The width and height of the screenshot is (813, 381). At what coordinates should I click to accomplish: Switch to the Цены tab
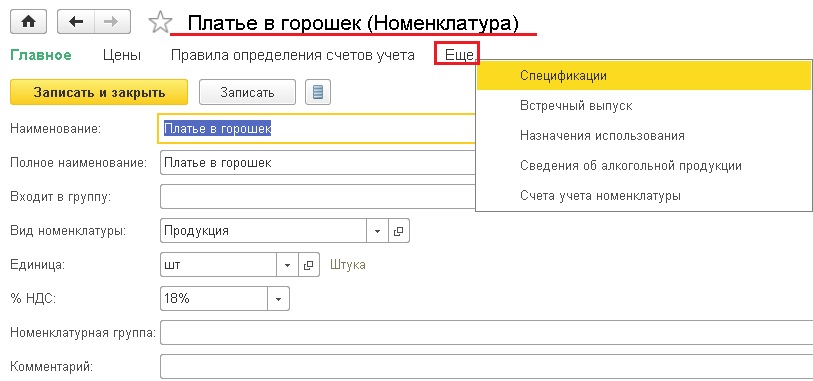tap(122, 55)
